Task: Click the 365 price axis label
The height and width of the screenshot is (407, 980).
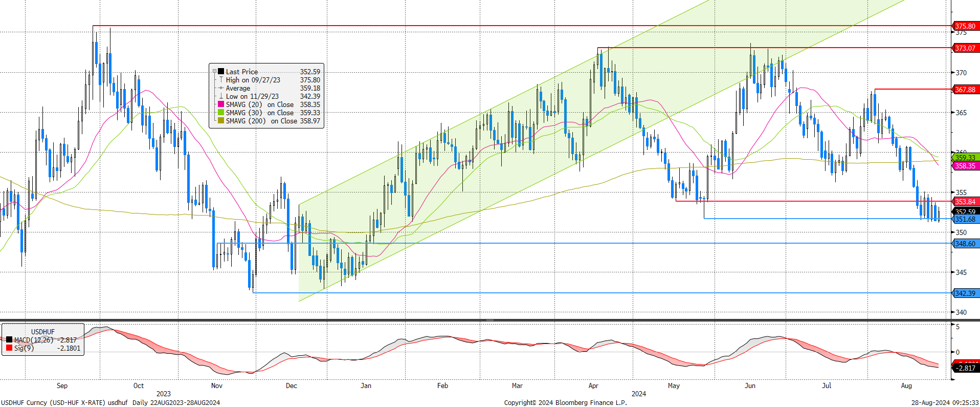Action: (962, 113)
